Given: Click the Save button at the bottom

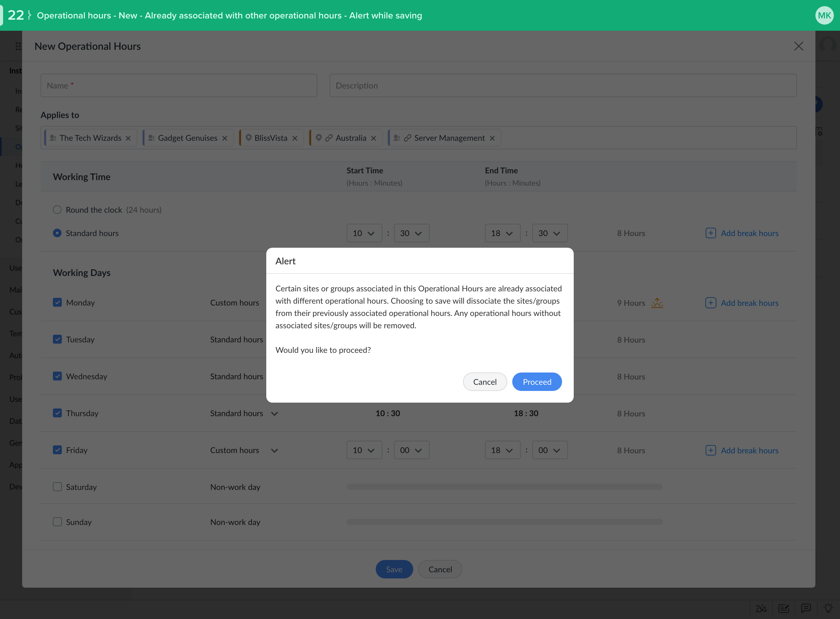Looking at the screenshot, I should point(394,569).
